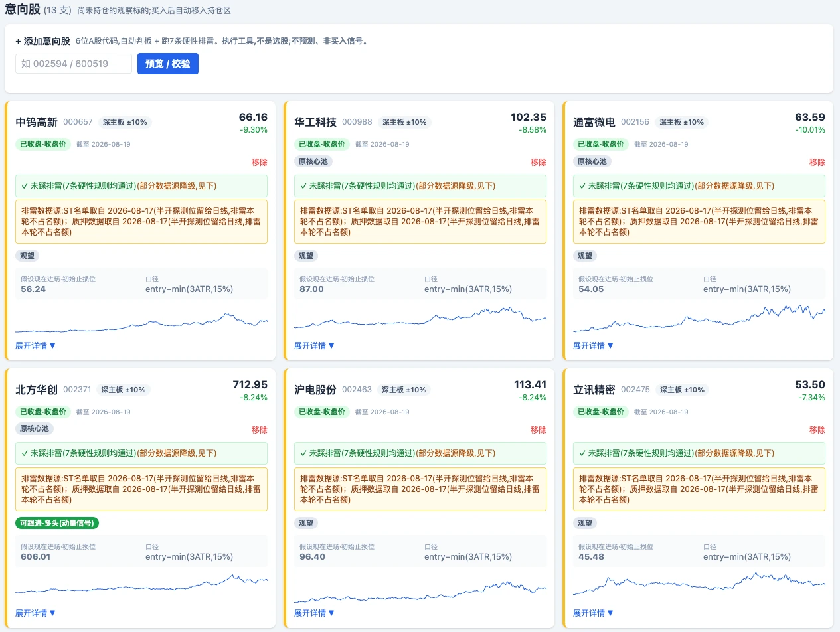This screenshot has width=840, height=632.
Task: Click stock code 002463
Action: click(357, 390)
